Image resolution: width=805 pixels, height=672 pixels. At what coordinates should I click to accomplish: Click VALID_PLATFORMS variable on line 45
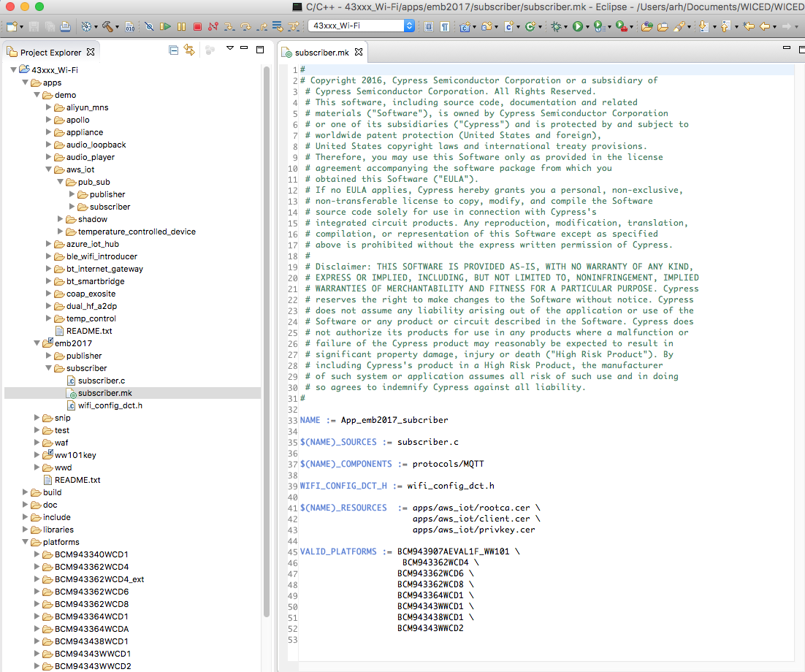click(338, 552)
